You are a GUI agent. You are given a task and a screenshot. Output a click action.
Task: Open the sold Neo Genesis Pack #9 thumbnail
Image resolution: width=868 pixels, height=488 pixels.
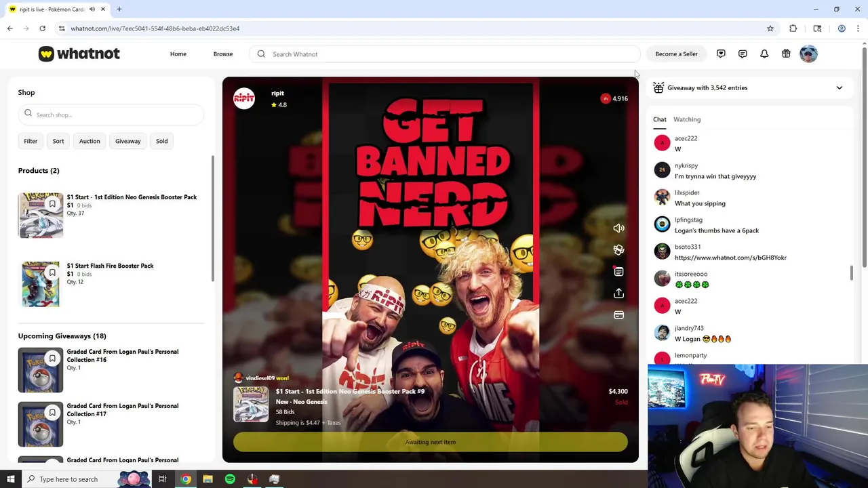[x=251, y=405]
